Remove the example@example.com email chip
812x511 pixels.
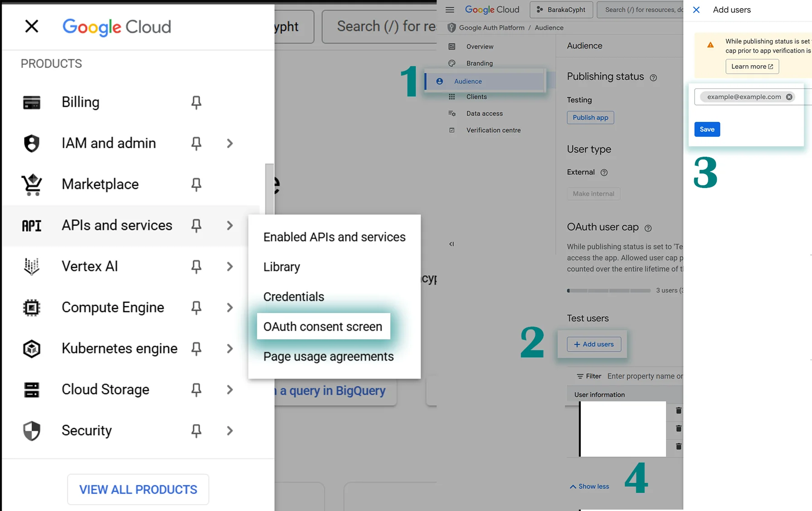pyautogui.click(x=789, y=97)
